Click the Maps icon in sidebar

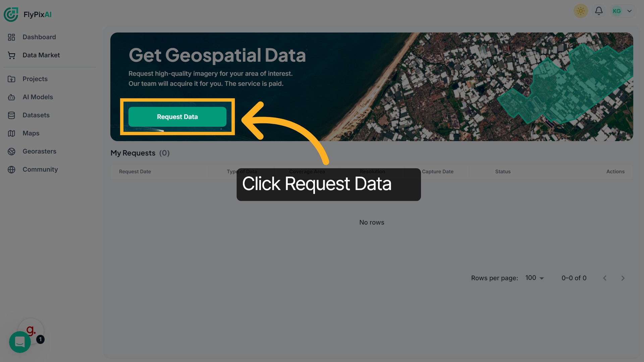11,133
